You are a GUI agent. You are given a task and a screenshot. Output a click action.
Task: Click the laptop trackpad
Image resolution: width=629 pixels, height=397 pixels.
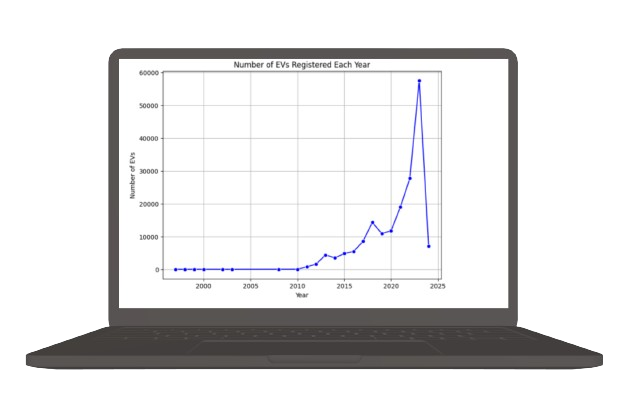tap(315, 347)
